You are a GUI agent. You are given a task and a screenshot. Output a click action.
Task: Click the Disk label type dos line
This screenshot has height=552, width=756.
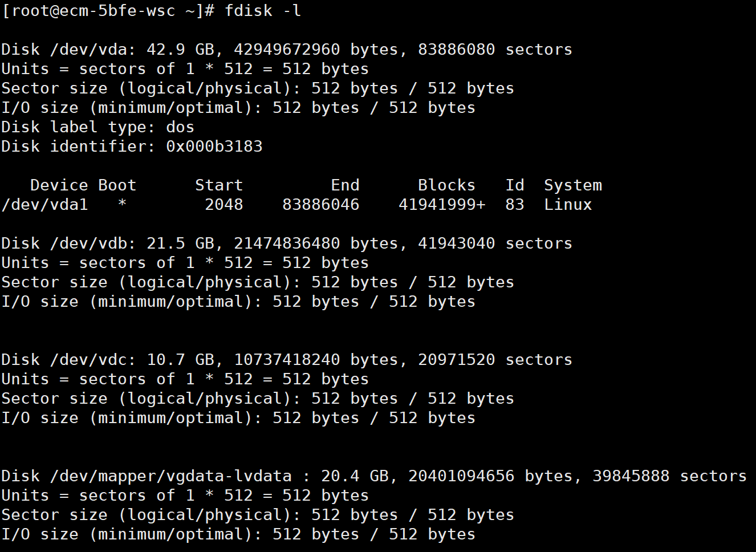tap(97, 127)
